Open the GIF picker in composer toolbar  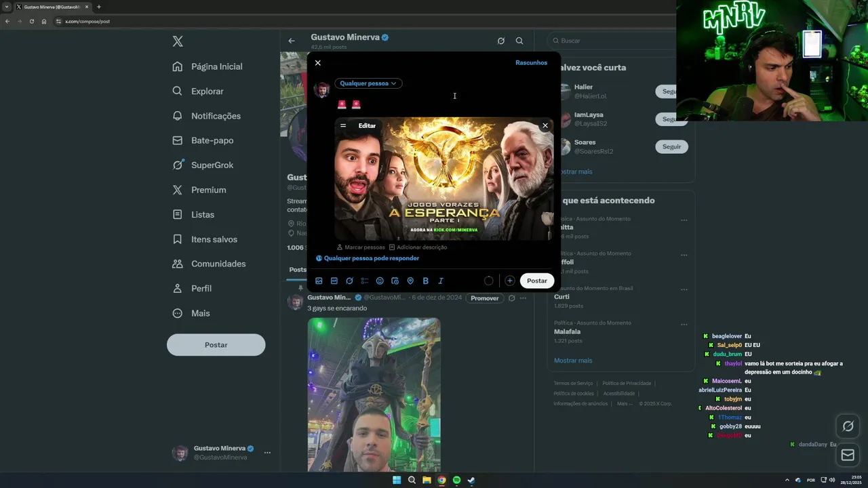pos(334,281)
